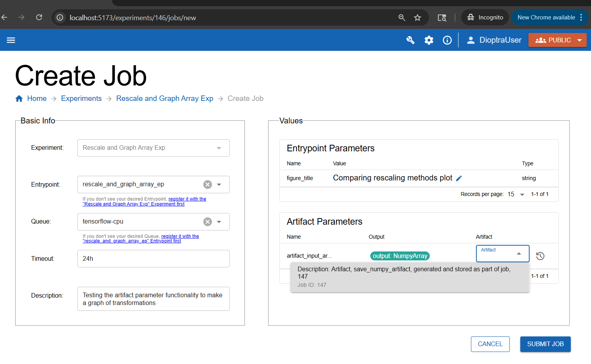Open the Chrome three-dot menu
Viewport: 591px width, 364px height.
(581, 17)
